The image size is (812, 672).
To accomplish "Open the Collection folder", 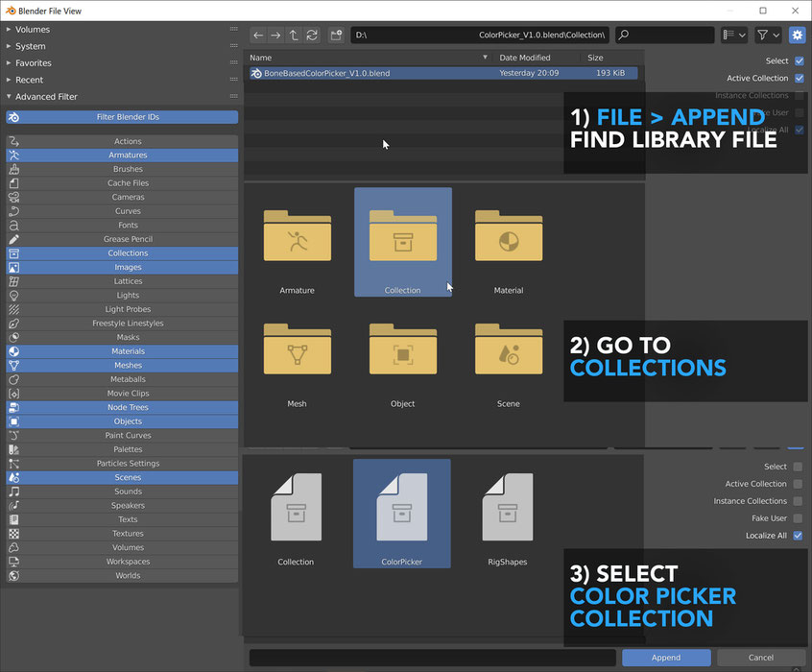I will (403, 242).
